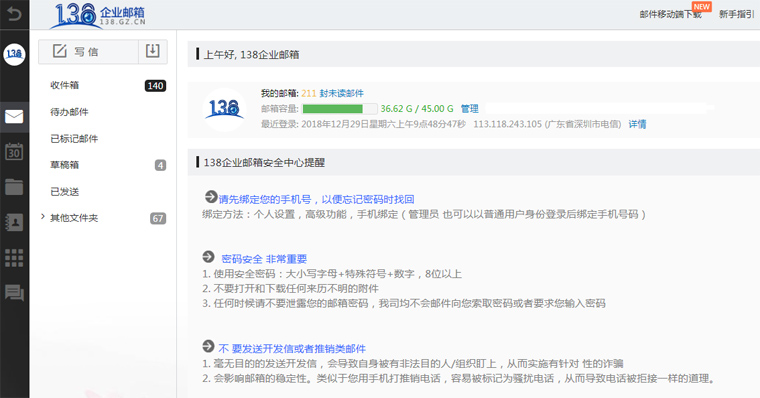Screen dimensions: 760x398
Task: Open the file folder icon in sidebar
Action: [x=14, y=187]
